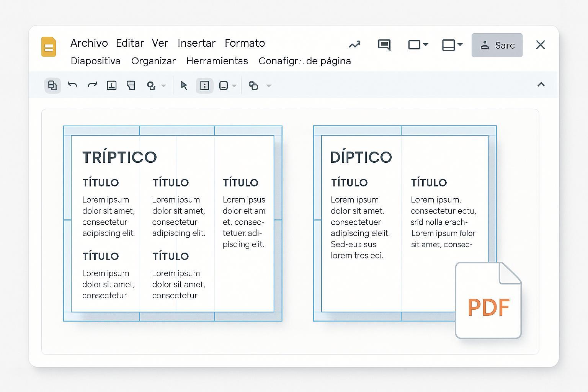
Task: Toggle the highlighted duplicate-pages toolbar button
Action: coord(52,85)
